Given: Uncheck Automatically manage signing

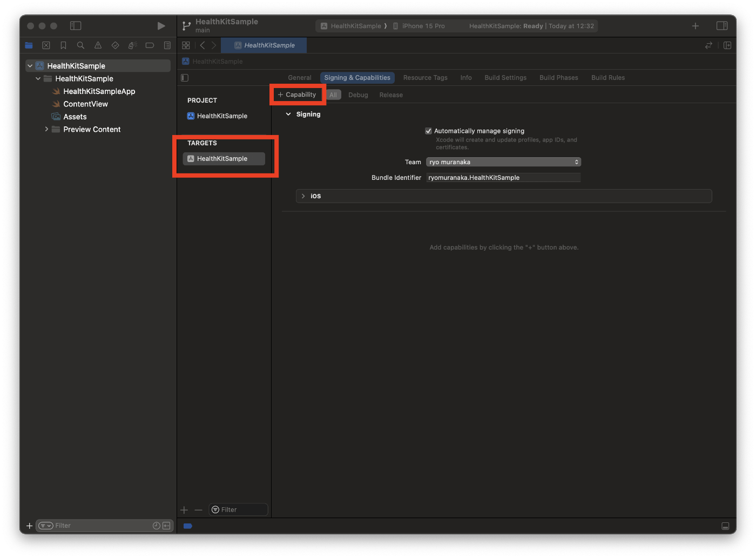Looking at the screenshot, I should pos(428,131).
